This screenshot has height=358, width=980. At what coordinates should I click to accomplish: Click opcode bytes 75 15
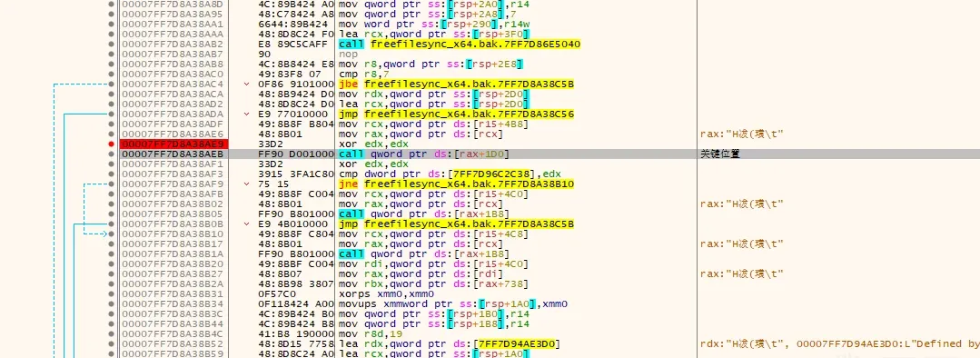point(273,184)
